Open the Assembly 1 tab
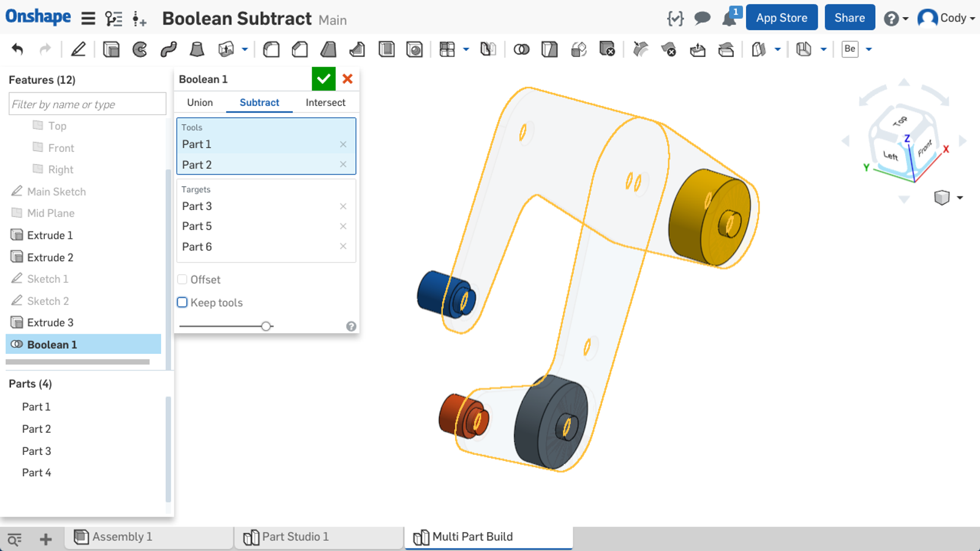Image resolution: width=980 pixels, height=551 pixels. pyautogui.click(x=122, y=537)
